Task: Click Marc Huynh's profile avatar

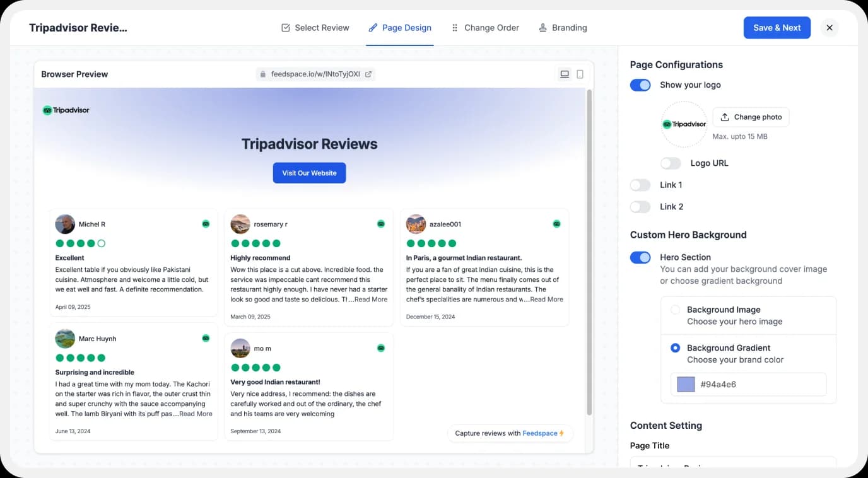Action: [x=65, y=339]
